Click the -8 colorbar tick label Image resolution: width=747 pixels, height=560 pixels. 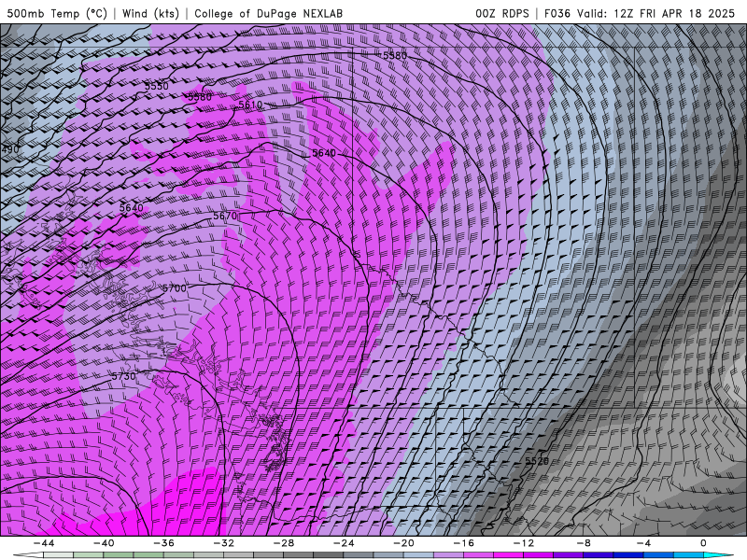[585, 543]
